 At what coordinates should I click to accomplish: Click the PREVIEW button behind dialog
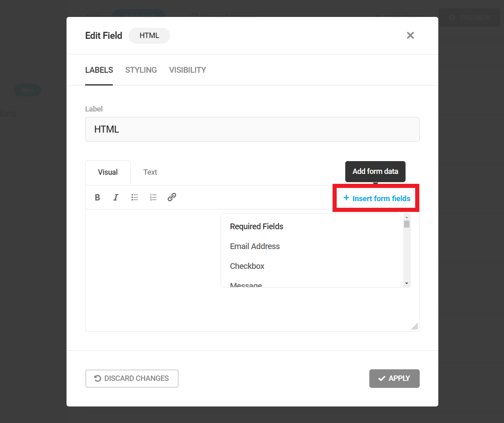469,17
